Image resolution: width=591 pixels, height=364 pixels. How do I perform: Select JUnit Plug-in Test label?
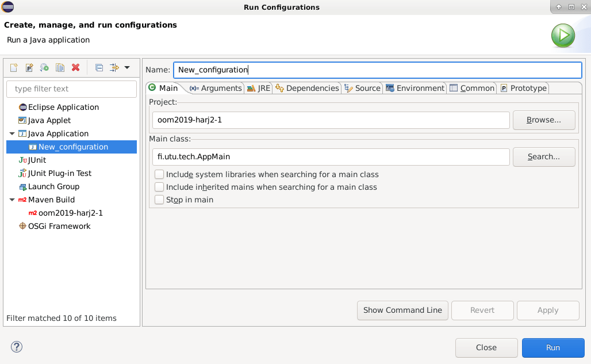pyautogui.click(x=60, y=173)
